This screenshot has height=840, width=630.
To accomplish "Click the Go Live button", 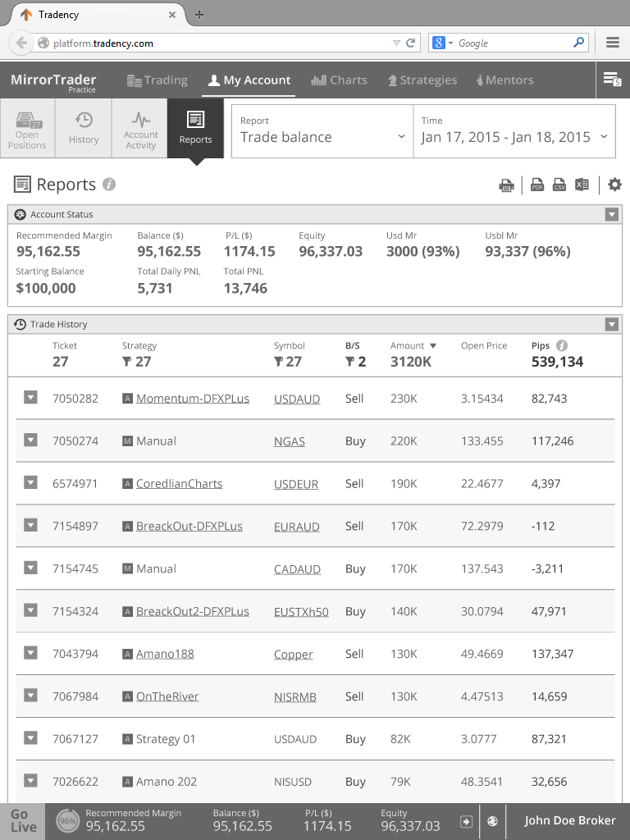I will [x=23, y=821].
